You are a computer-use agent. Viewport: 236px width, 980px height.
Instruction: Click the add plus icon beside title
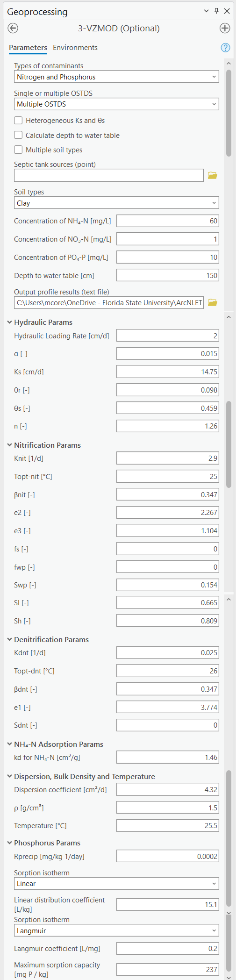click(225, 29)
